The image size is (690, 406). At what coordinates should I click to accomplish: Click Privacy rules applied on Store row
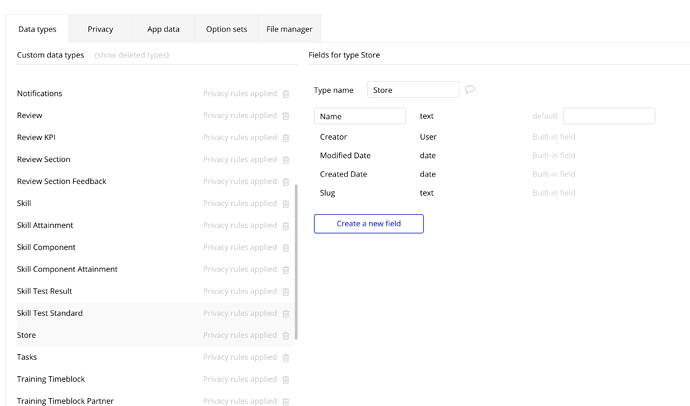pyautogui.click(x=240, y=335)
